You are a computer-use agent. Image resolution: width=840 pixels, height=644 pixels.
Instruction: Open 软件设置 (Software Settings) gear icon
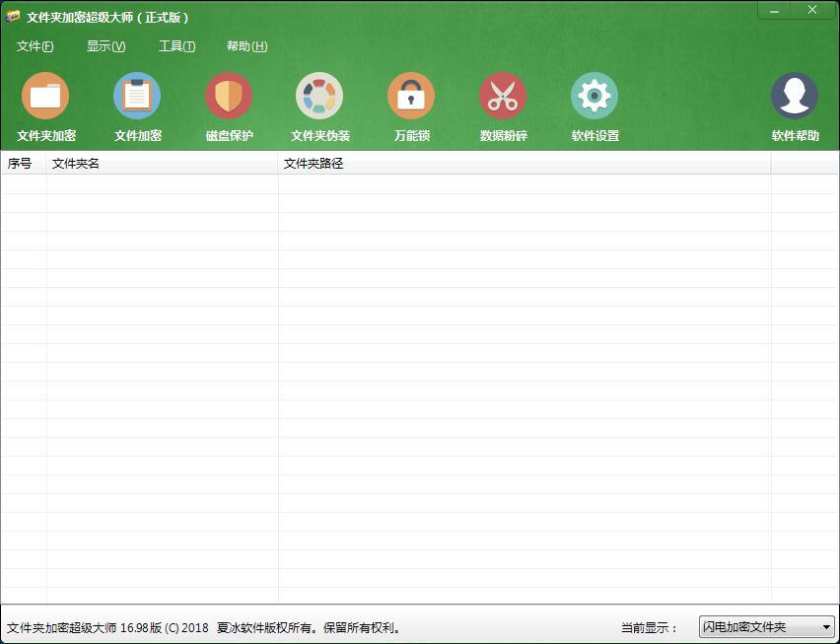pyautogui.click(x=594, y=104)
